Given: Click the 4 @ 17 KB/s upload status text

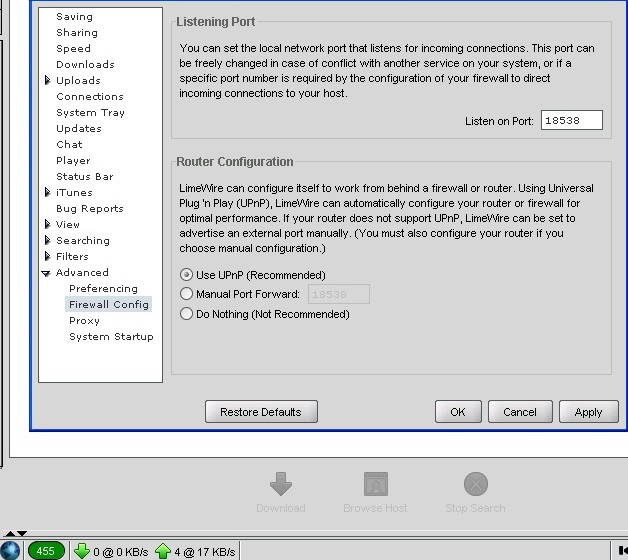Looking at the screenshot, I should (x=205, y=552).
